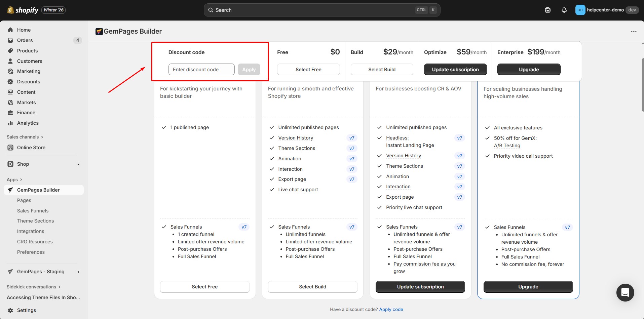Expand the Sales channels section
This screenshot has height=319, width=644.
click(x=25, y=137)
